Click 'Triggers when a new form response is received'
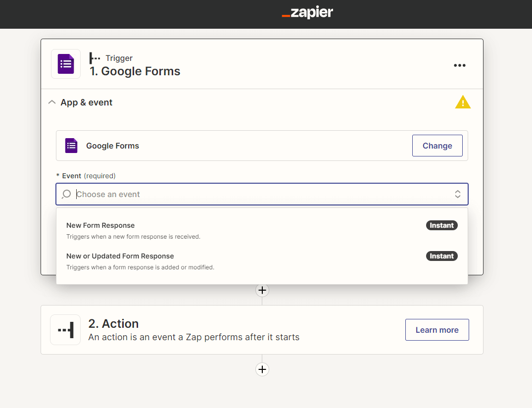 133,237
